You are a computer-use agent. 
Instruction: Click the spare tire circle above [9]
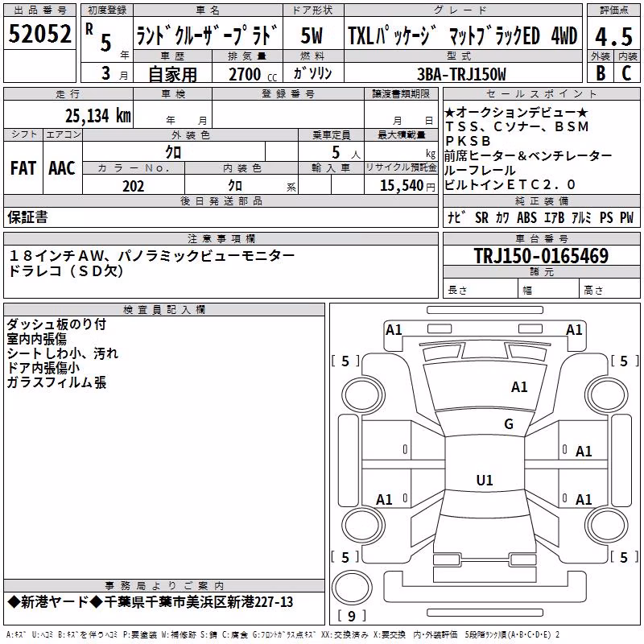click(x=352, y=588)
